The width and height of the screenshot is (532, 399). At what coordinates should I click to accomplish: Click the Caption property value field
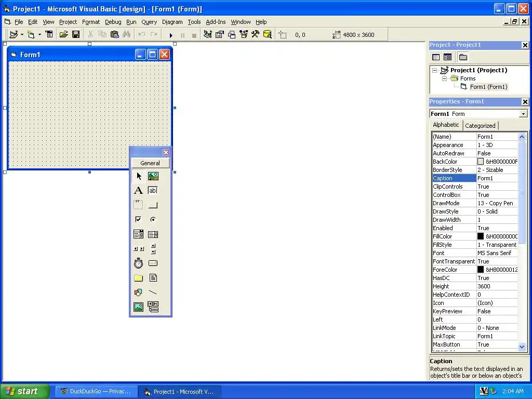point(497,178)
